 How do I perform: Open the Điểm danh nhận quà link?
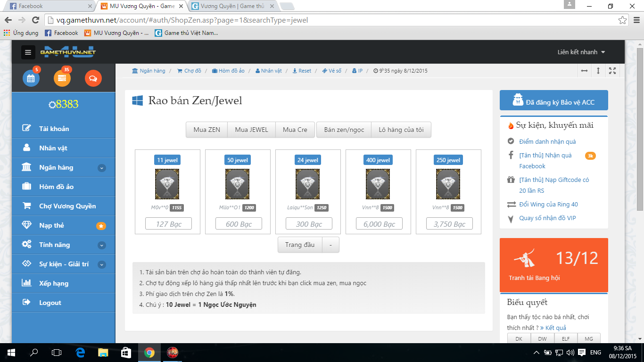(x=547, y=141)
